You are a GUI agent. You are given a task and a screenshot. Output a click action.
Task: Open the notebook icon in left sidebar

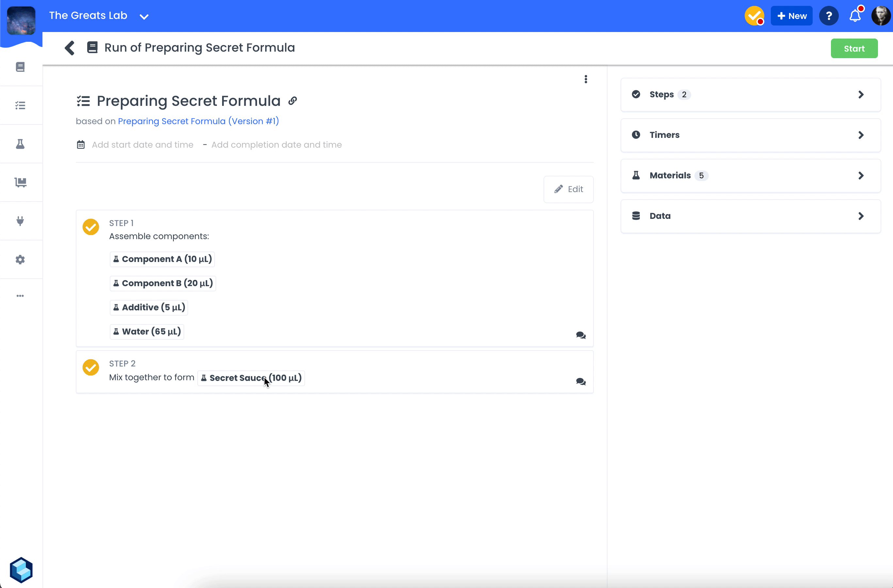(x=20, y=67)
